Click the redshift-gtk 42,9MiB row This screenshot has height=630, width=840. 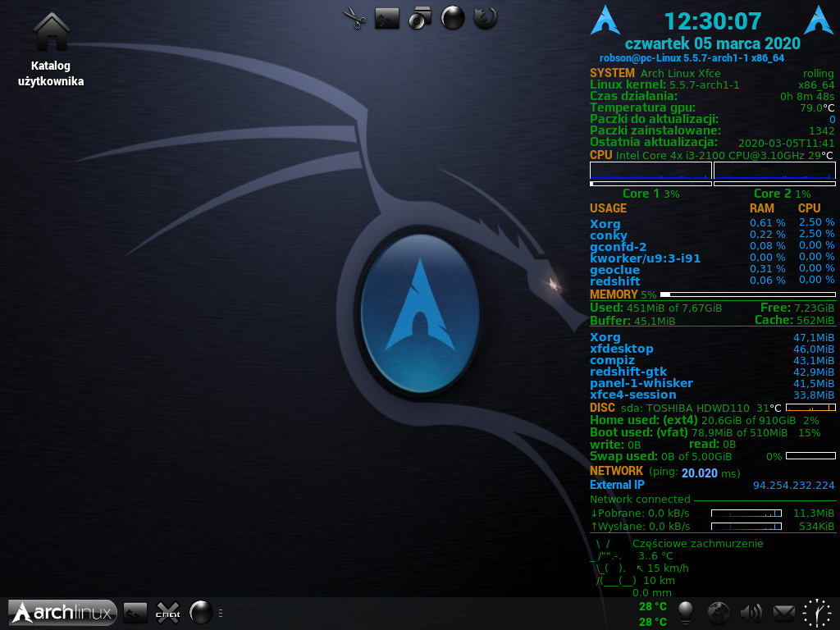[712, 372]
